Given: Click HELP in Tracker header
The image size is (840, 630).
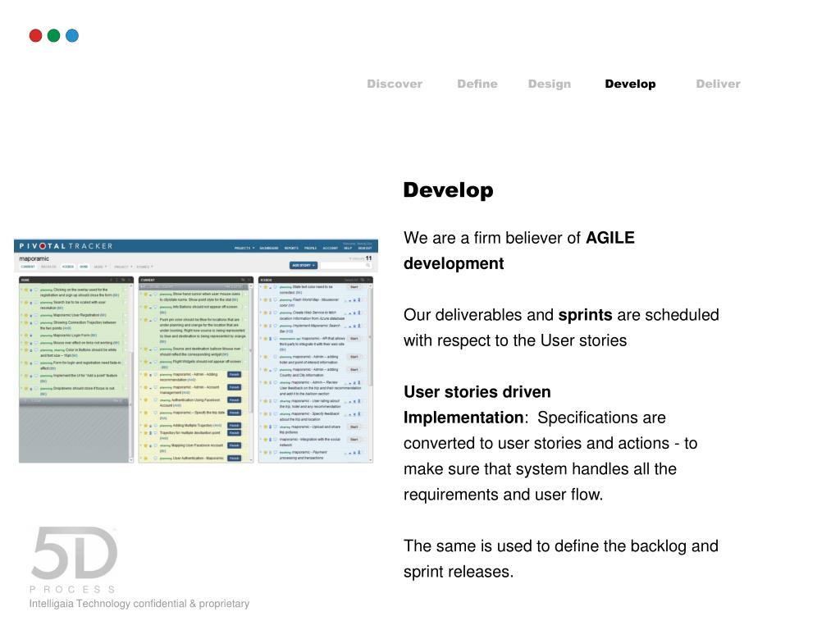Looking at the screenshot, I should point(348,248).
